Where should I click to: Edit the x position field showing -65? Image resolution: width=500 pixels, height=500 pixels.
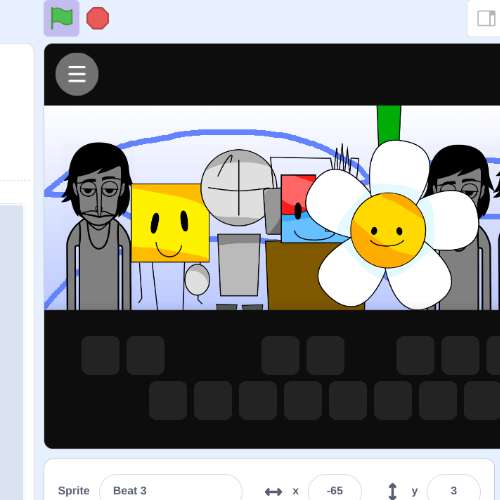pyautogui.click(x=335, y=491)
